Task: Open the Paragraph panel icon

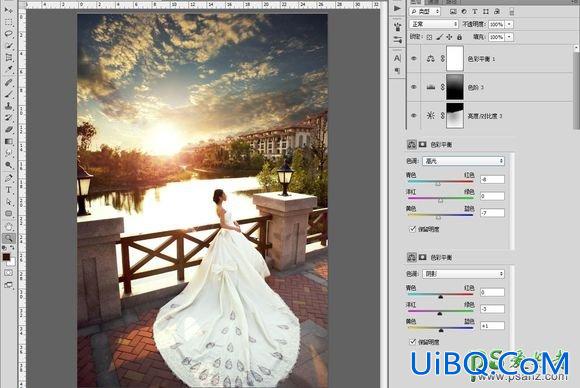Action: point(397,70)
